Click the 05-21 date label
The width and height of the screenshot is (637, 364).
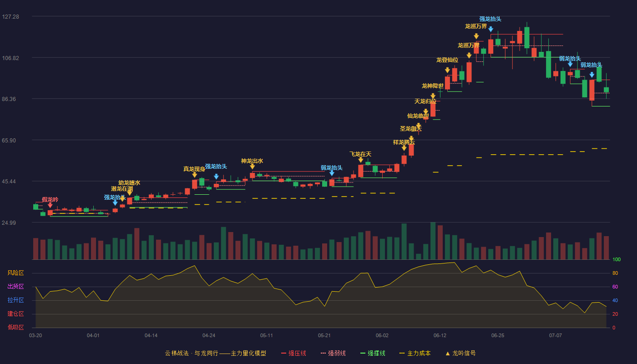click(x=324, y=335)
